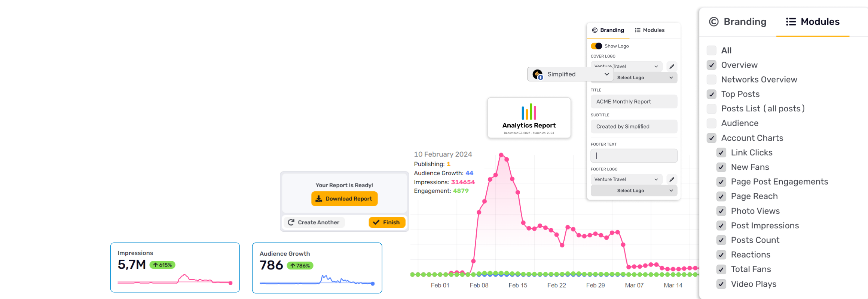Open Select Logo dropdown under Footer Logo

tap(634, 191)
